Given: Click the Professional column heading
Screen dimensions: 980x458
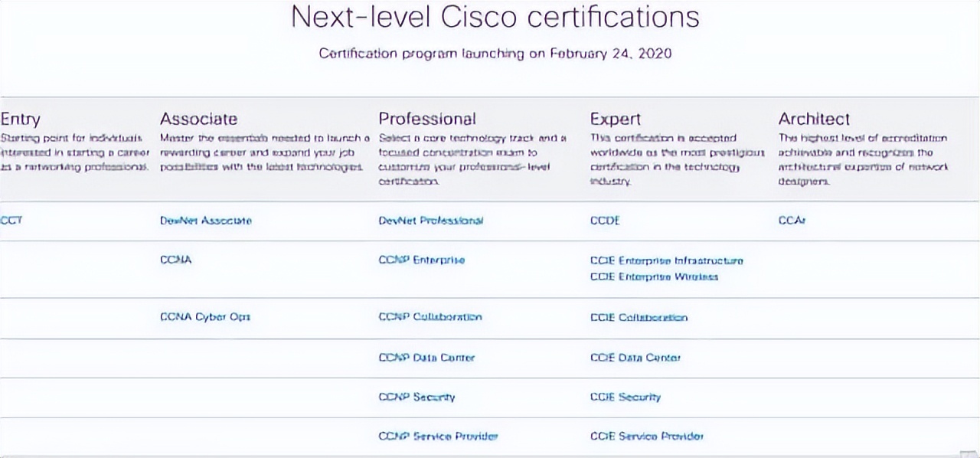Looking at the screenshot, I should 426,119.
